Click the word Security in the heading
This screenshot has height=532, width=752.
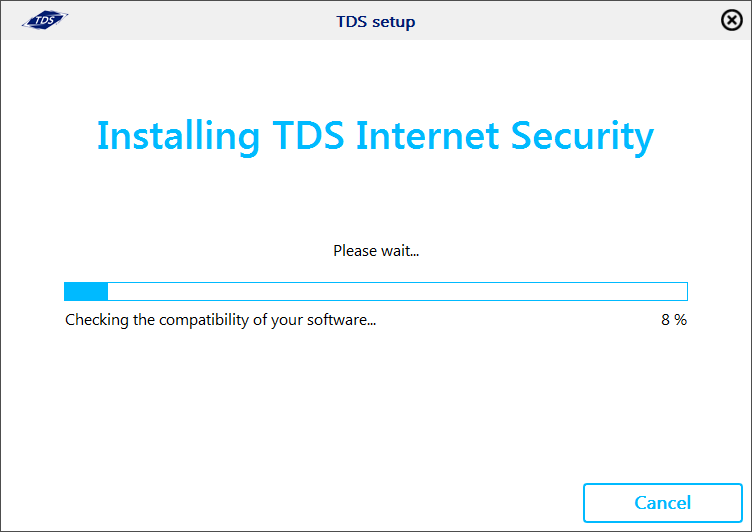click(582, 137)
